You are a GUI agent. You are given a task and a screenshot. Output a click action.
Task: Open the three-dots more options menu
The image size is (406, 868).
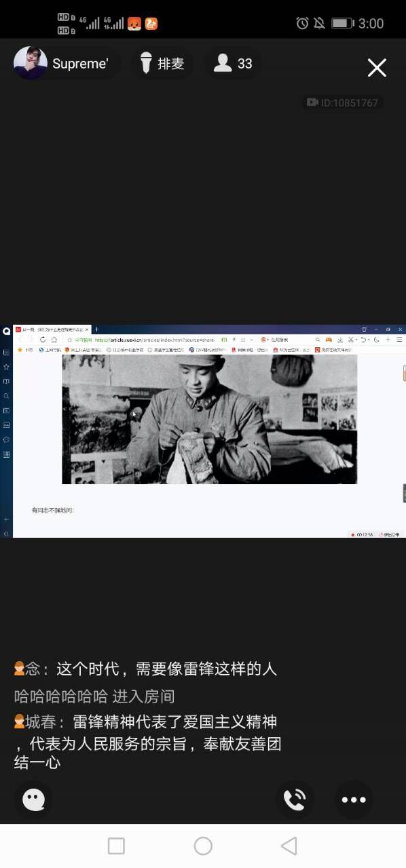coord(354,800)
